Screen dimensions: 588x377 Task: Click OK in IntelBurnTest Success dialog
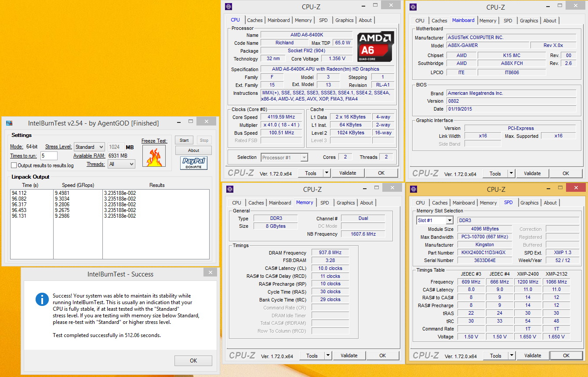[x=193, y=361]
